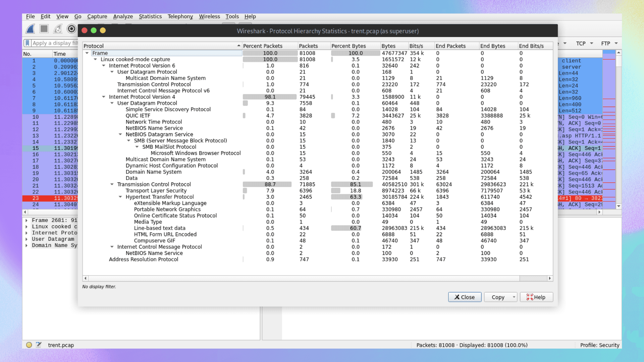Select packet number 23 in packet list
Viewport: 644px width, 362px height.
pyautogui.click(x=50, y=198)
